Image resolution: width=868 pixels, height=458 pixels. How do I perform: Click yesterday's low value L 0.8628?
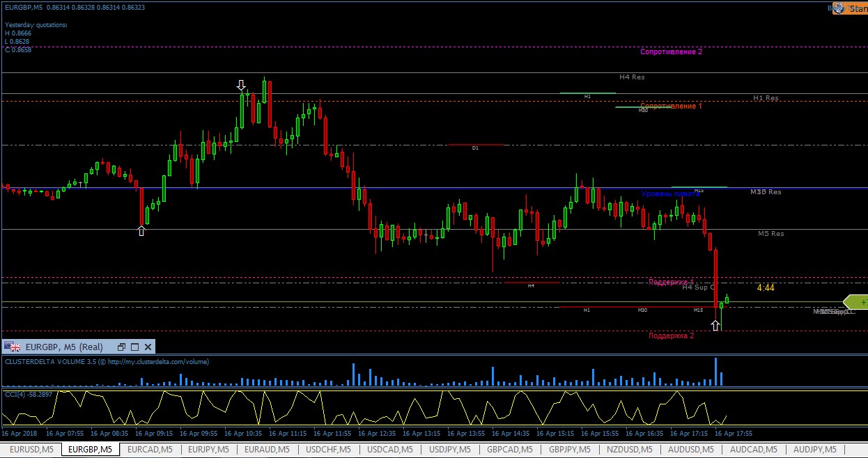[x=17, y=41]
